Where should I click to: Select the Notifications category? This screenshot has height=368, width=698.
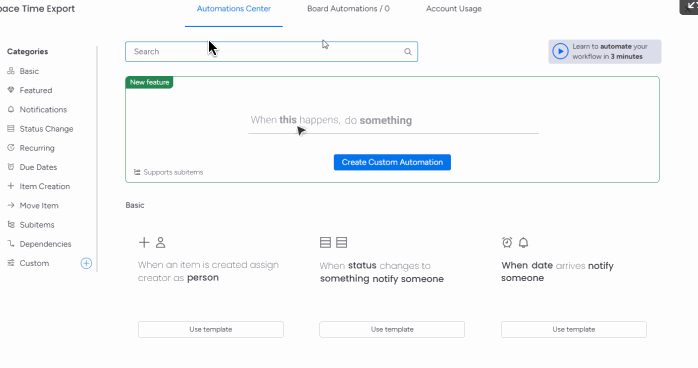tap(43, 109)
